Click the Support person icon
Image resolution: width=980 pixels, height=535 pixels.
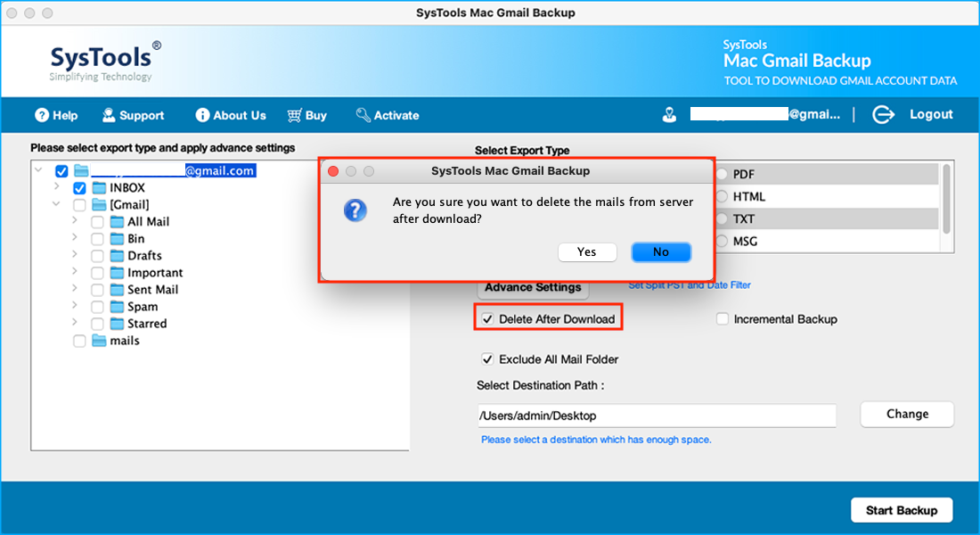pyautogui.click(x=109, y=115)
